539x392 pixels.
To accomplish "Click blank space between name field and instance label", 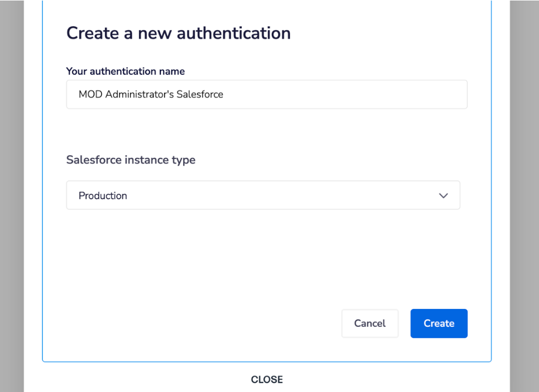I will [x=266, y=130].
